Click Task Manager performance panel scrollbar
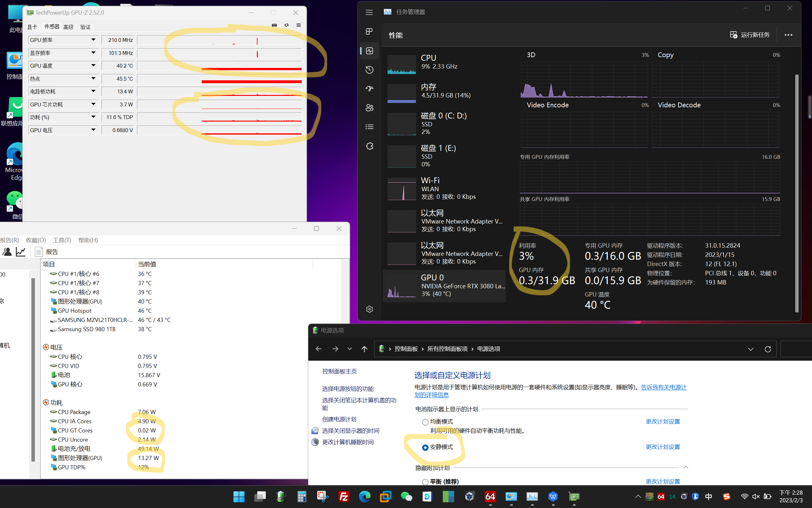 [x=797, y=193]
